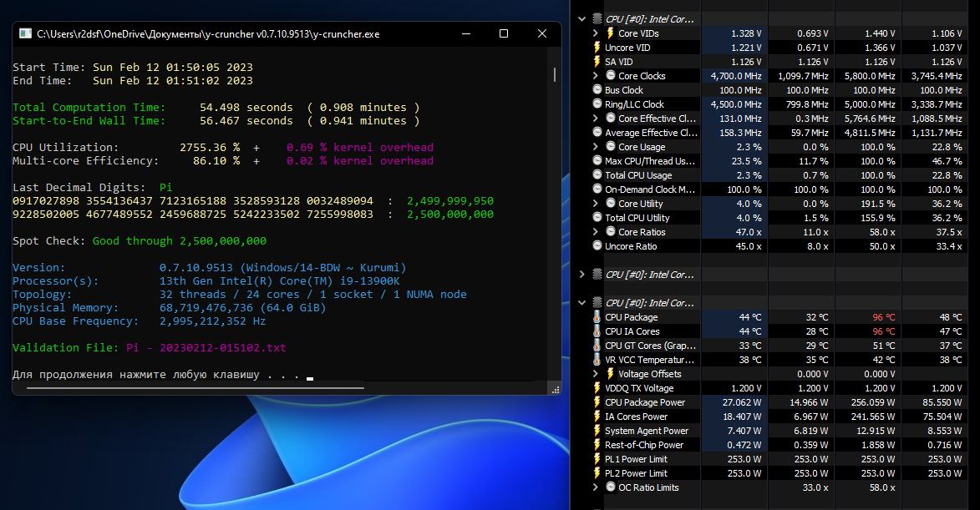Image resolution: width=980 pixels, height=510 pixels.
Task: Expand the Core Usage row
Action: pos(596,147)
